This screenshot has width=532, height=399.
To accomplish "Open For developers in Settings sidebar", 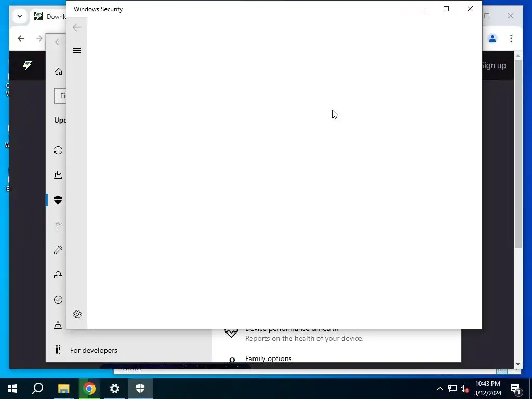I will (94, 350).
